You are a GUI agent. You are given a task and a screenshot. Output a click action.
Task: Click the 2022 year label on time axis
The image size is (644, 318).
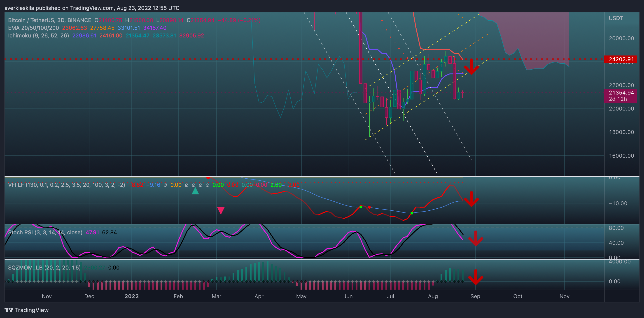click(x=131, y=296)
